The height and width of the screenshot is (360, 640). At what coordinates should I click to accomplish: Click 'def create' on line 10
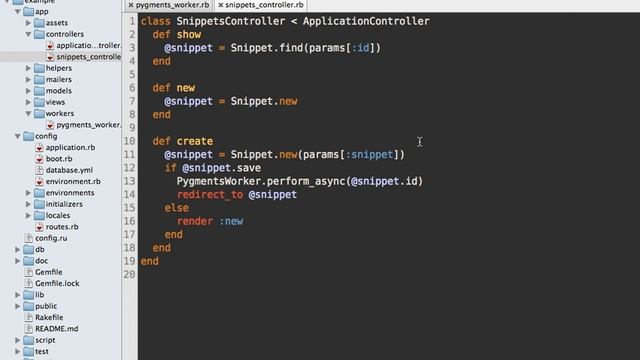(182, 141)
